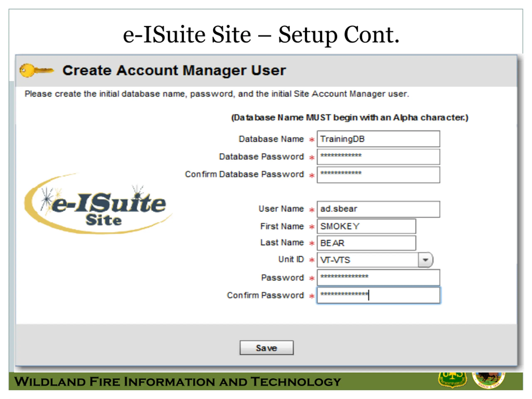Click the gold key icon in header

(37, 70)
